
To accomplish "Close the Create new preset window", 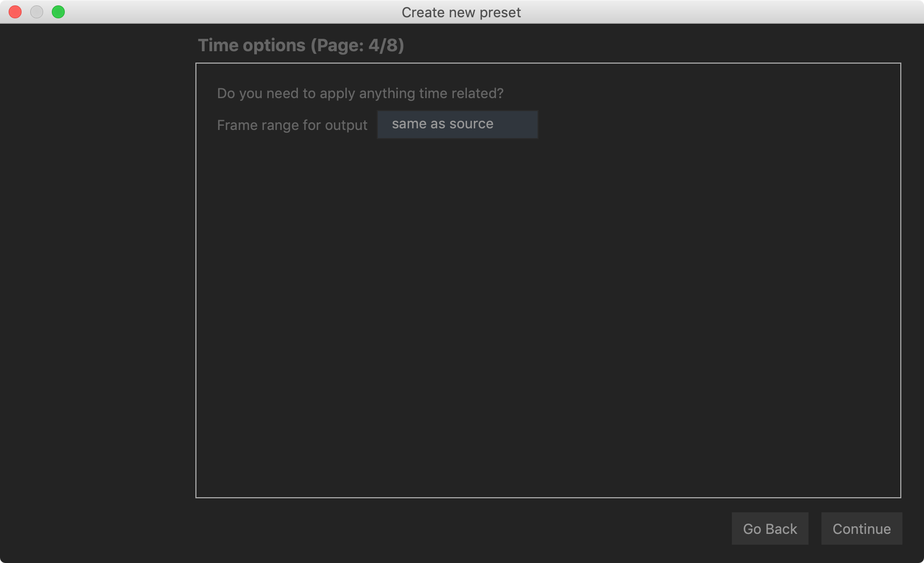I will click(x=15, y=12).
